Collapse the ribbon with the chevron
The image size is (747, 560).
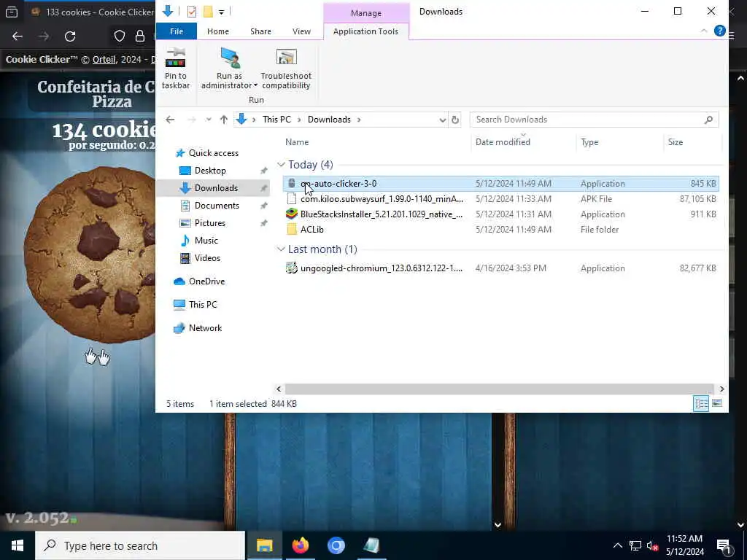tap(704, 31)
